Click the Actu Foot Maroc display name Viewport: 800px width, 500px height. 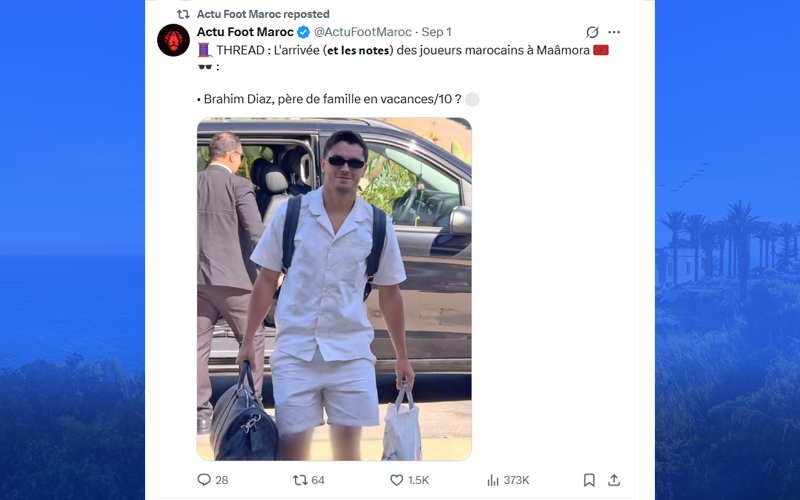tap(245, 32)
